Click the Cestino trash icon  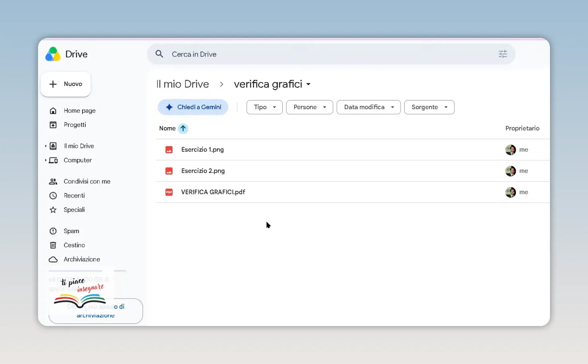click(53, 245)
